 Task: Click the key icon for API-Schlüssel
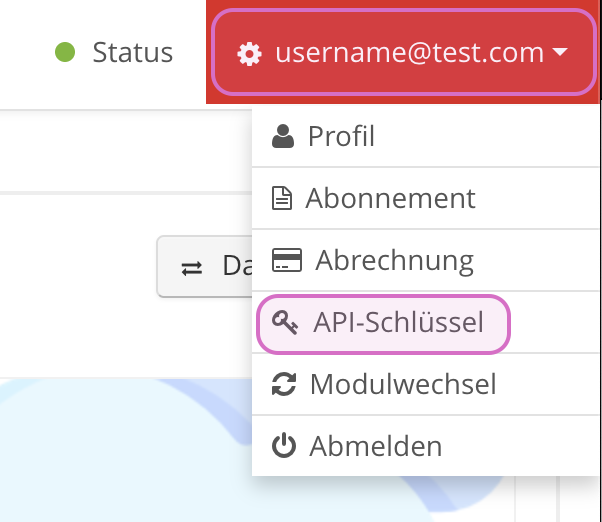tap(285, 323)
